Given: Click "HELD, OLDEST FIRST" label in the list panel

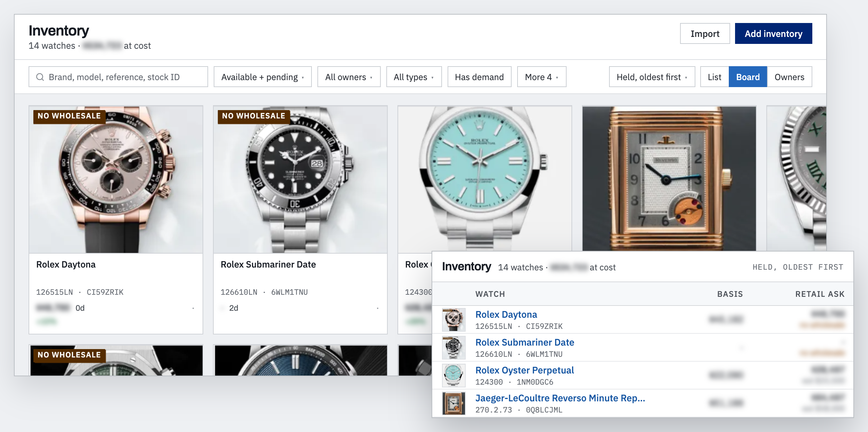Looking at the screenshot, I should pos(798,267).
